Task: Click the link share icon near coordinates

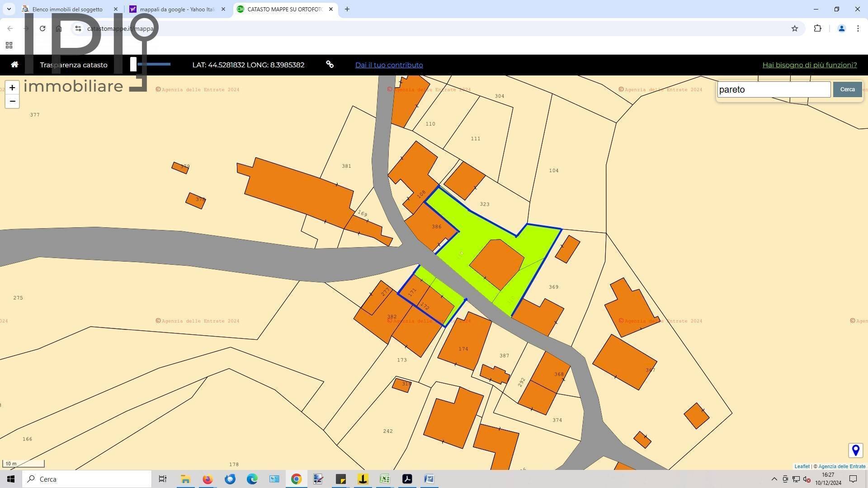Action: pyautogui.click(x=330, y=65)
